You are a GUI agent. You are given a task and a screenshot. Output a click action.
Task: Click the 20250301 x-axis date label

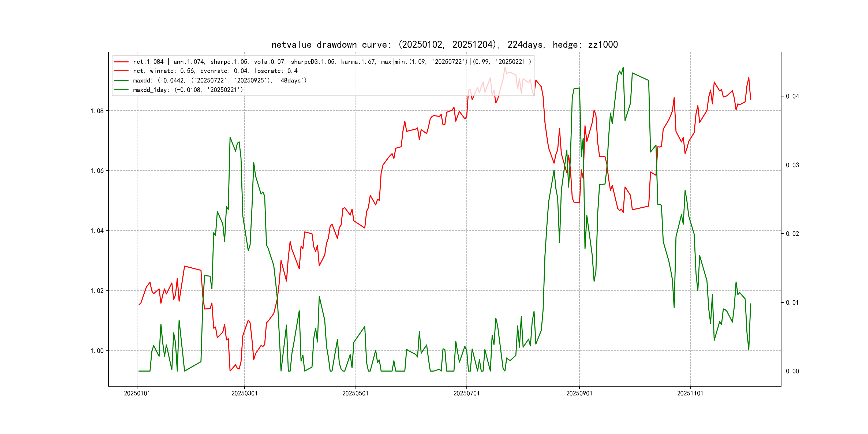pyautogui.click(x=244, y=393)
